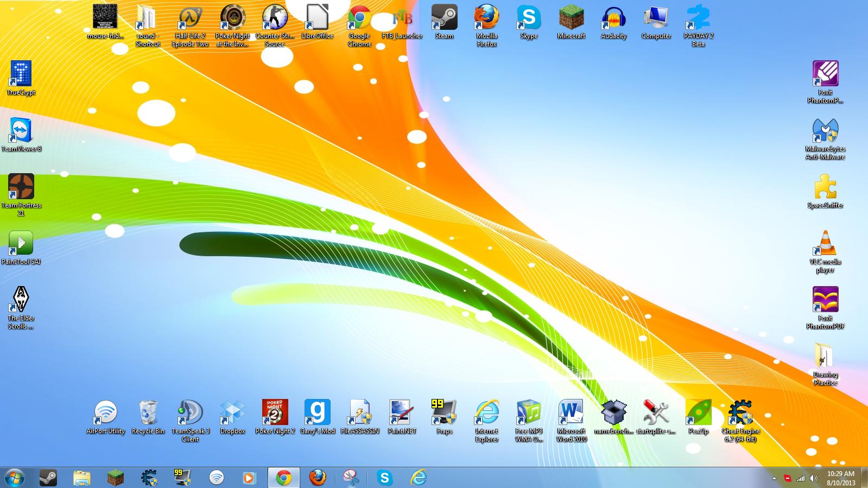Click the red notification tray icon
This screenshot has height=488, width=868.
tap(788, 478)
